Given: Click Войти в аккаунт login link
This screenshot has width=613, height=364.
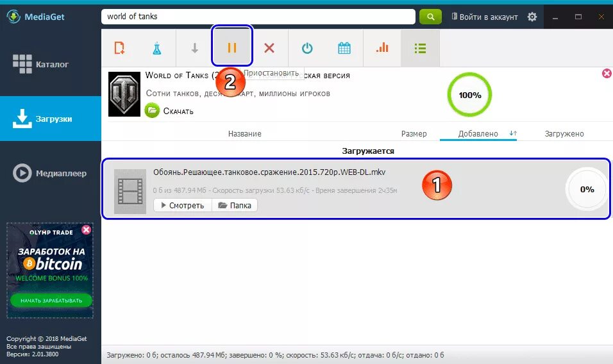Looking at the screenshot, I should (485, 17).
